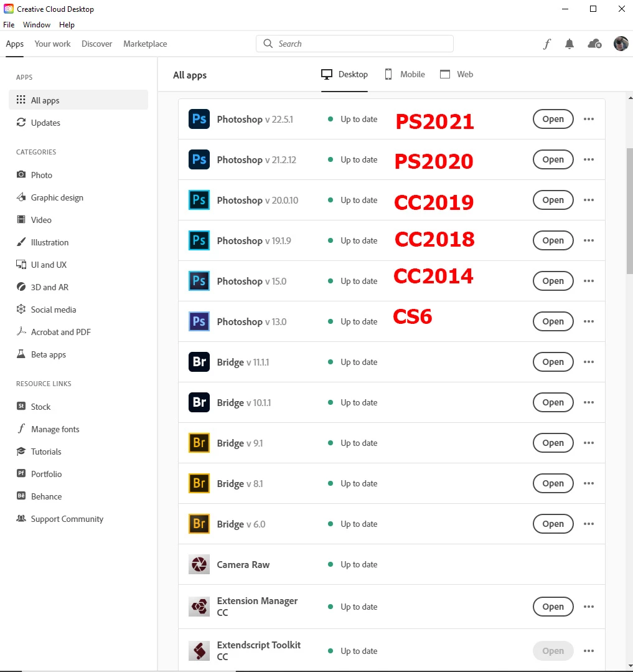The height and width of the screenshot is (672, 633).
Task: Click the Search input field
Action: [x=355, y=44]
